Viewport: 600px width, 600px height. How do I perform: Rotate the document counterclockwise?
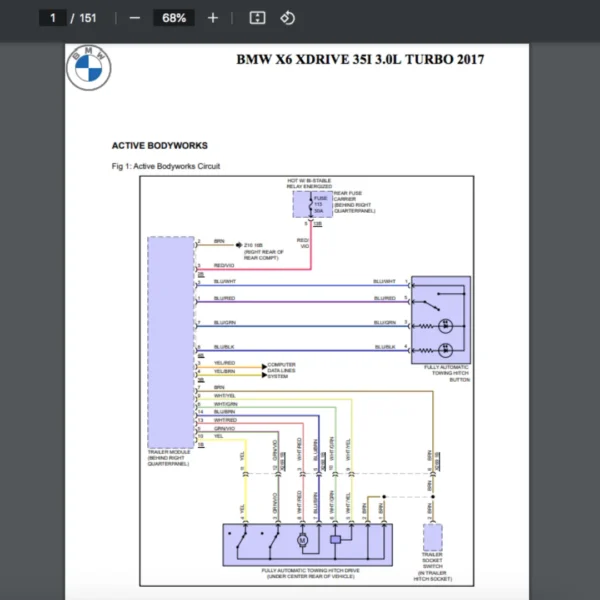tap(287, 18)
